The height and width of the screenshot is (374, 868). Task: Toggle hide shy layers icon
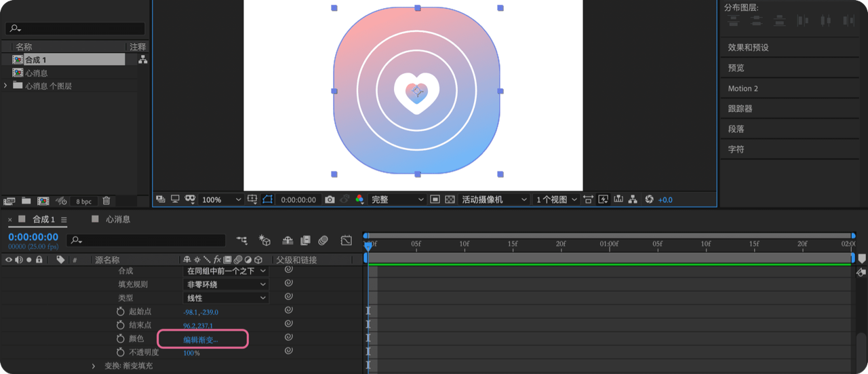[288, 240]
